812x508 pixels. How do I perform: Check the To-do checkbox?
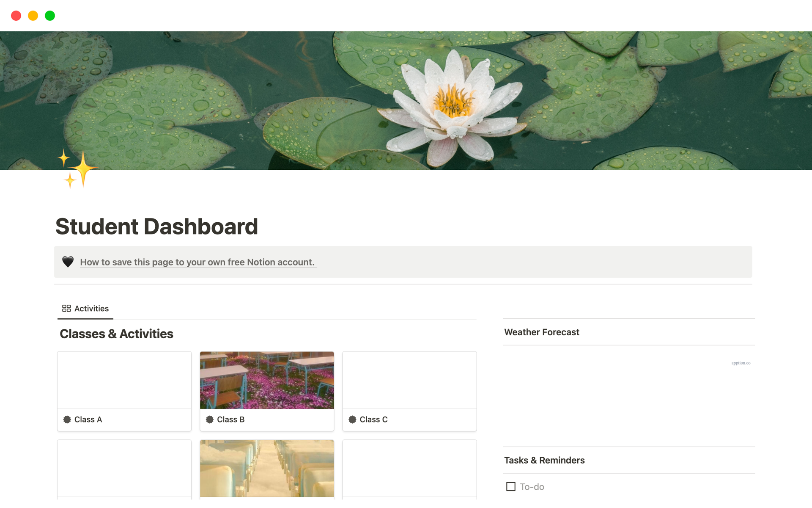(x=511, y=487)
